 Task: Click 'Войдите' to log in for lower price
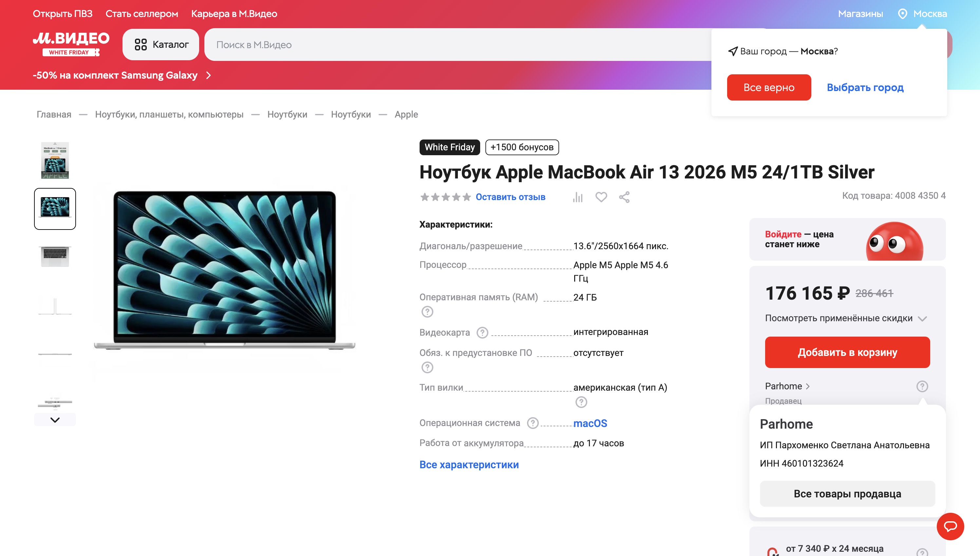[x=783, y=234]
